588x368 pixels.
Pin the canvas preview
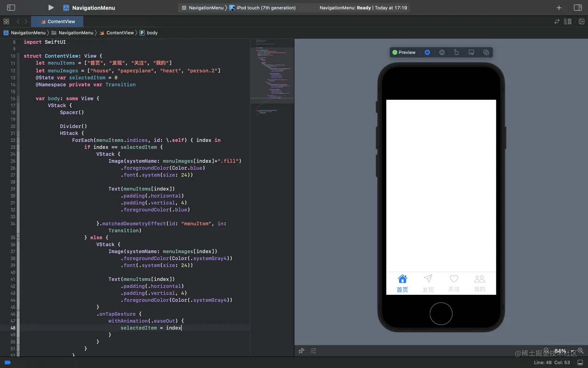(301, 351)
